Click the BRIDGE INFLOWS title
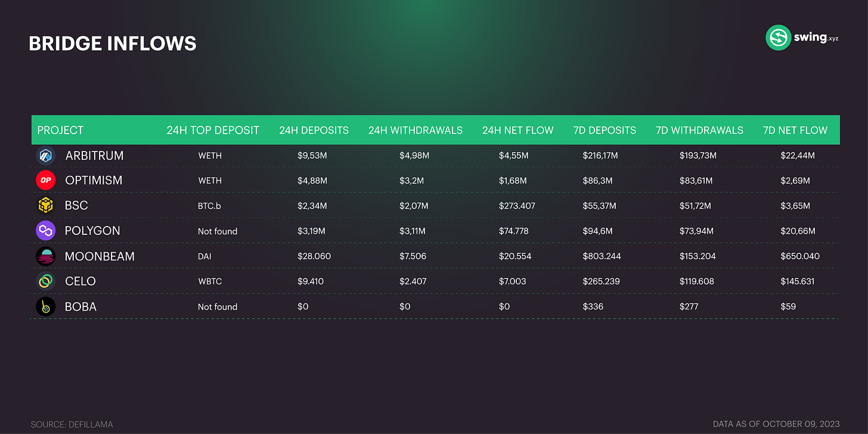868x434 pixels. (x=113, y=44)
